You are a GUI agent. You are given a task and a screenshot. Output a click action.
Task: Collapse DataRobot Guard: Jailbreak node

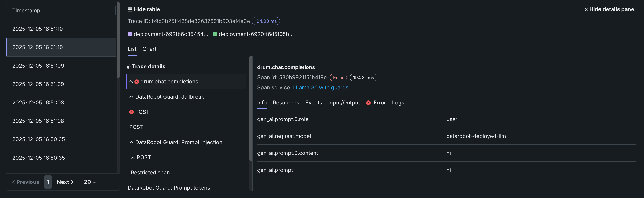coord(131,97)
